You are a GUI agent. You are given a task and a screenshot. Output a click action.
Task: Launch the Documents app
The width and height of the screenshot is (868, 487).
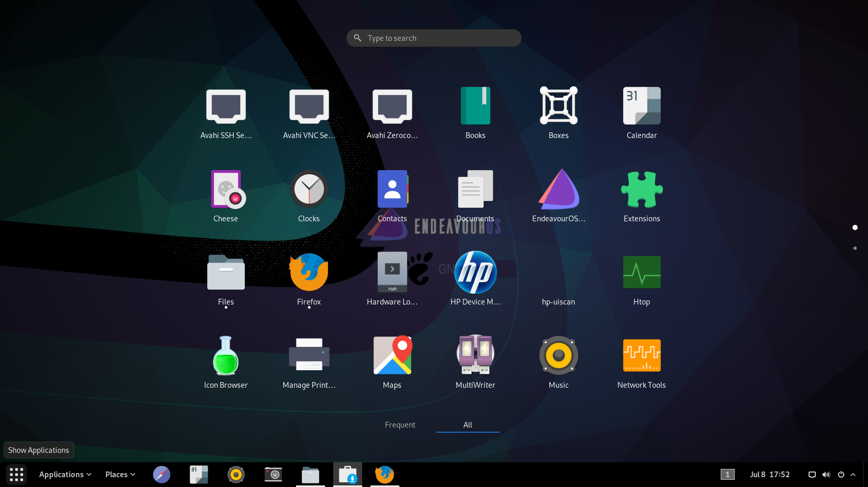tap(475, 196)
